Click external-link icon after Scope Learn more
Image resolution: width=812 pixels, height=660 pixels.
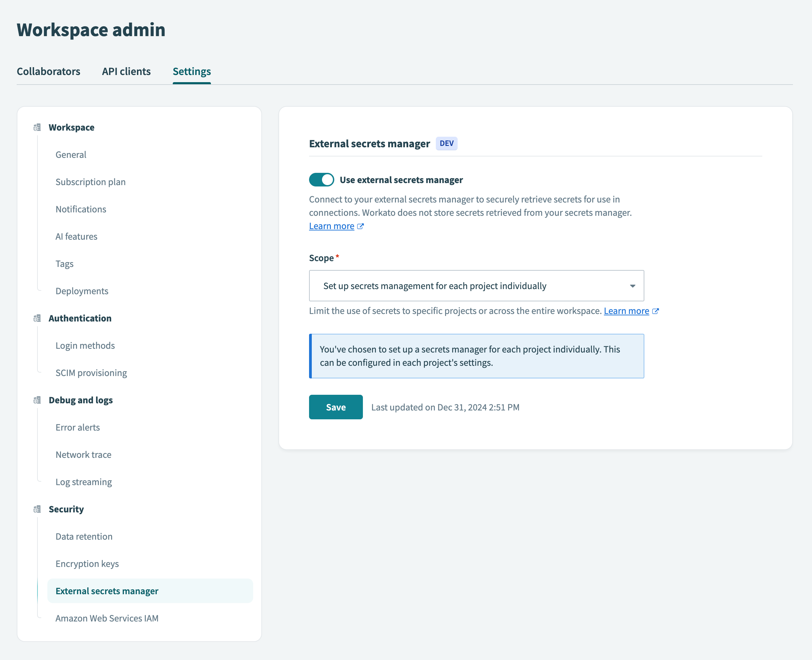click(x=656, y=311)
